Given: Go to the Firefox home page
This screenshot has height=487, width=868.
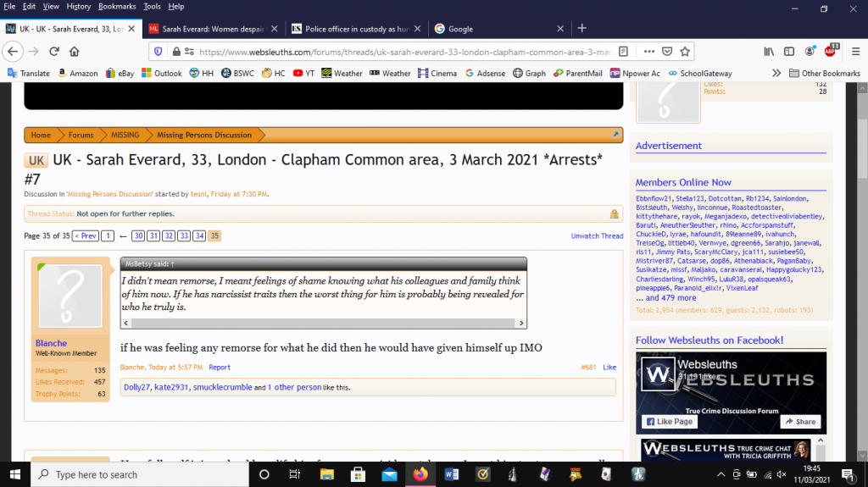Looking at the screenshot, I should tap(75, 51).
